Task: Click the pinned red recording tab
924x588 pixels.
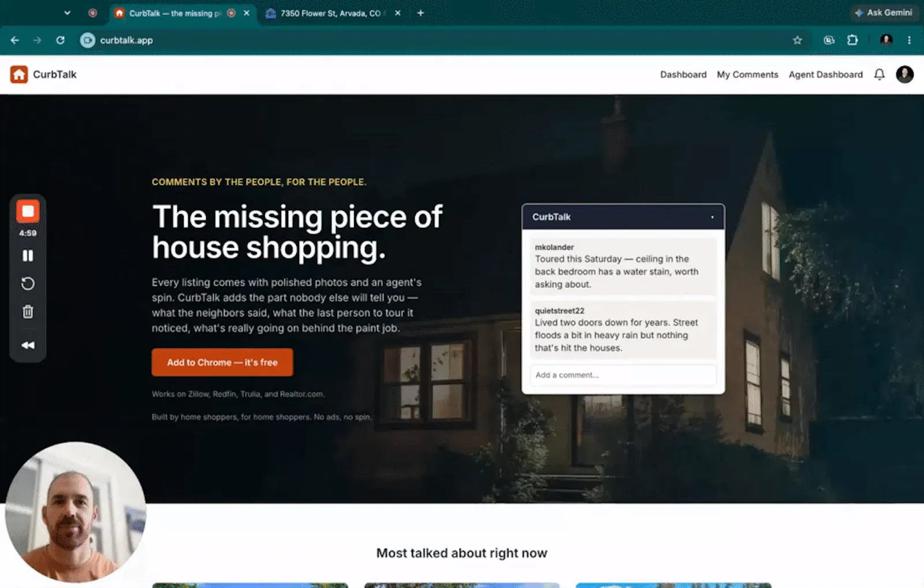Action: [92, 13]
